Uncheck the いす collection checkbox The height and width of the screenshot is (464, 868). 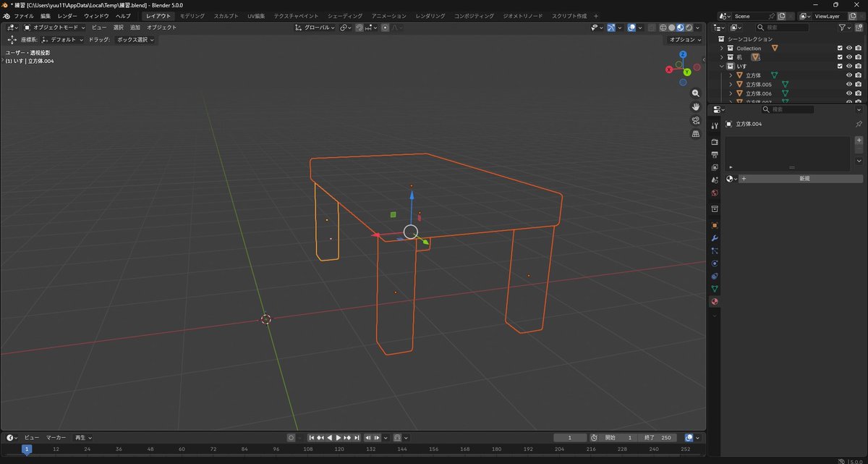pos(840,66)
